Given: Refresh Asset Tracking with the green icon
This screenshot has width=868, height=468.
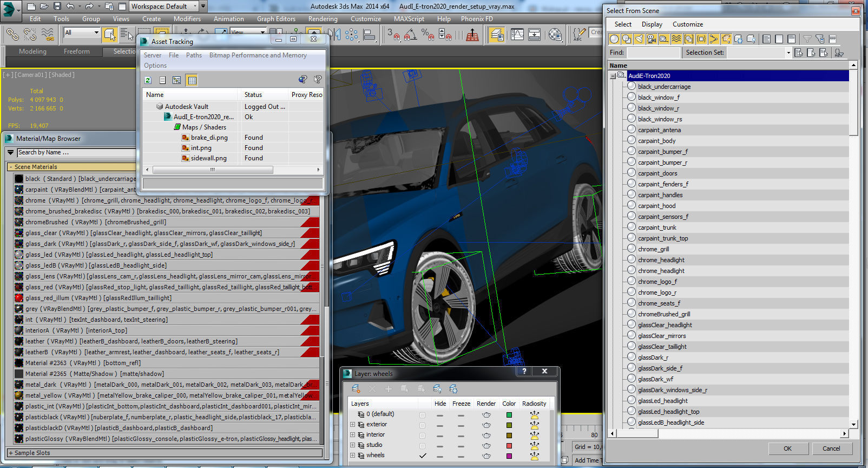Looking at the screenshot, I should click(148, 80).
